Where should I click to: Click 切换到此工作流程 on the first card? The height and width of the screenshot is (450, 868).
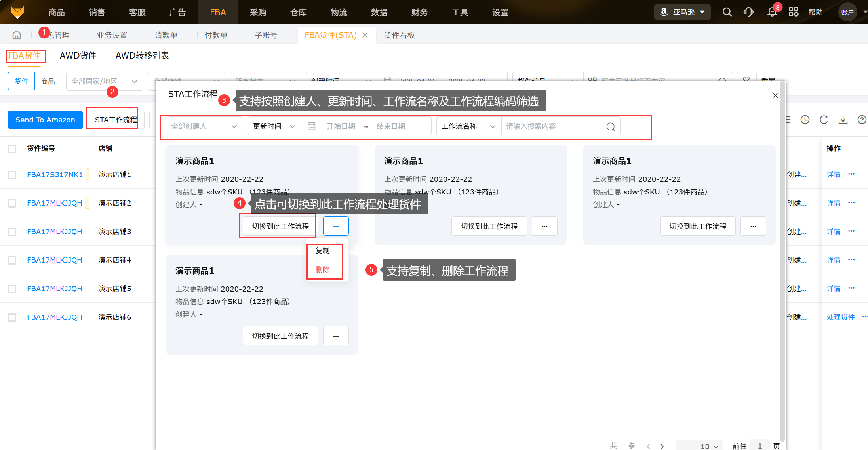click(280, 226)
